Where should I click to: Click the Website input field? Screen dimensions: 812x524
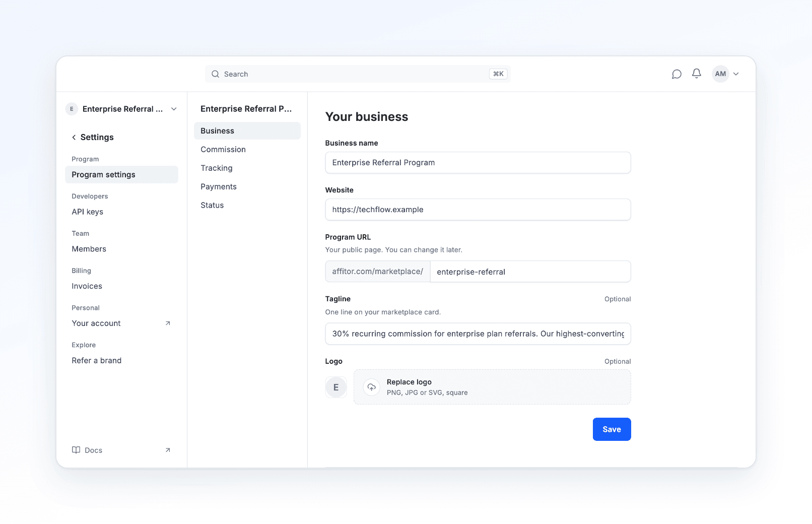click(478, 210)
